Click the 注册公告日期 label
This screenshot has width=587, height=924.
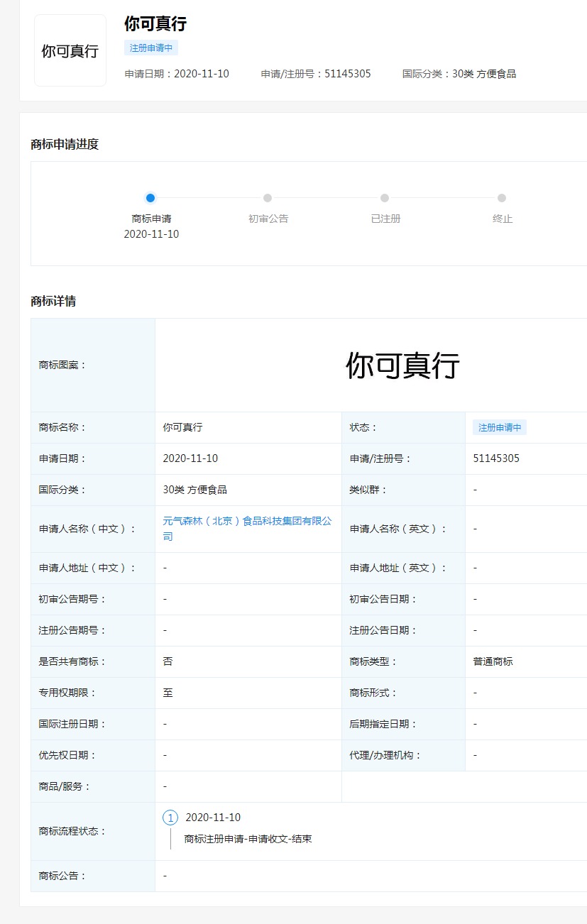coord(383,630)
